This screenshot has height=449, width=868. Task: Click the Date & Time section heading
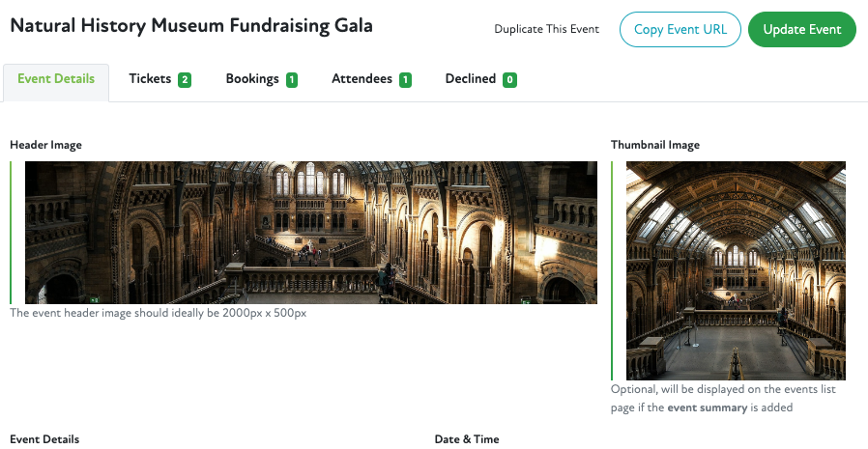(x=467, y=439)
